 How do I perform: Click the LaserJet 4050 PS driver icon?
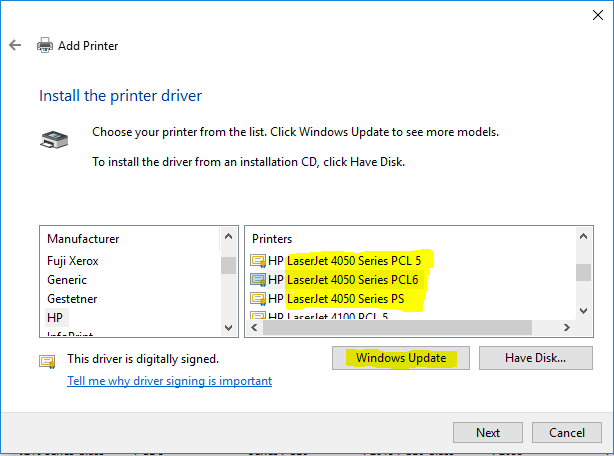point(258,299)
